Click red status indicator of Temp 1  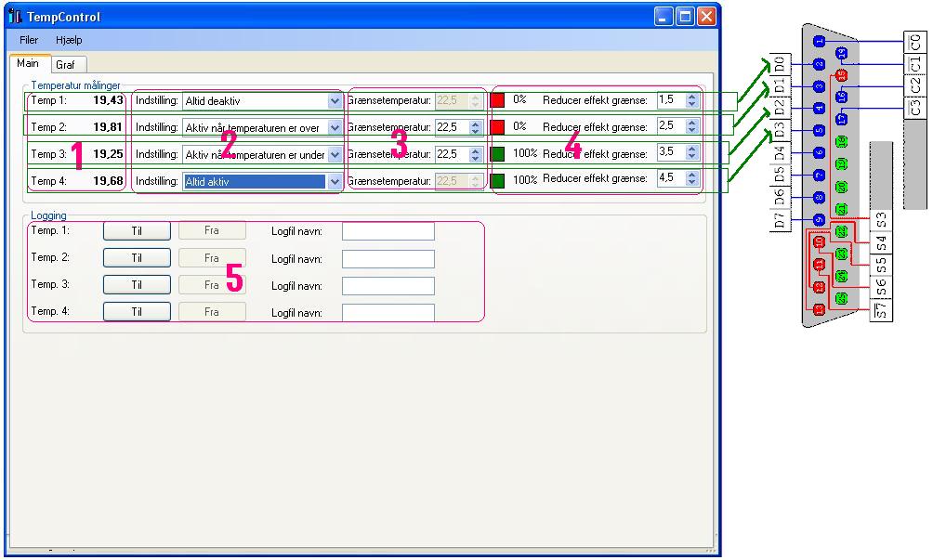tap(497, 100)
